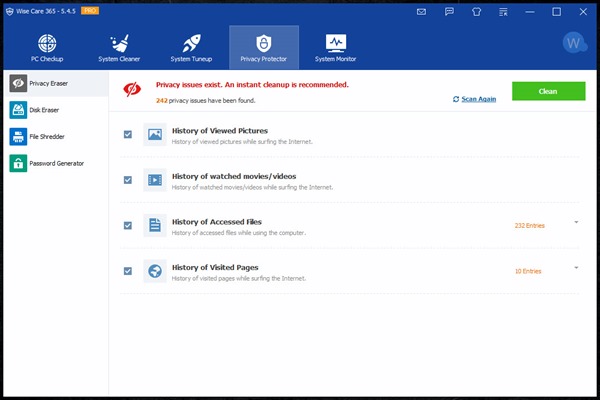Expand the History of Visited Pages entries
This screenshot has height=400, width=600.
coord(577,267)
